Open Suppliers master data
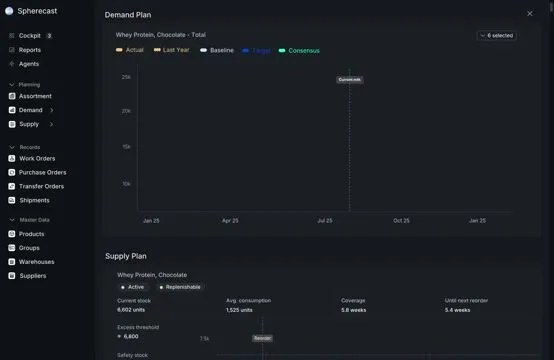Viewport: 554px width, 360px height. pyautogui.click(x=33, y=276)
